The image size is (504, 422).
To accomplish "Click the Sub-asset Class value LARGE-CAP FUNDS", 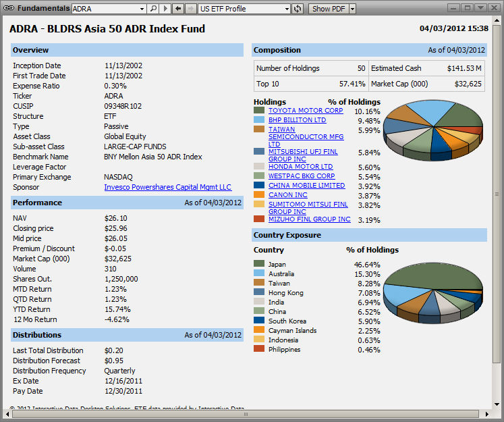I will coord(135,147).
